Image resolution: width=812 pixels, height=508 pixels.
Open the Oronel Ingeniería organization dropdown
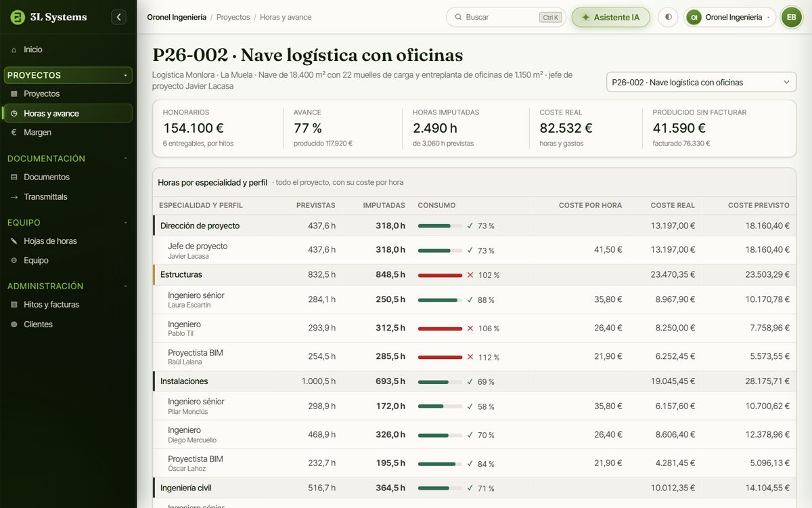pyautogui.click(x=729, y=17)
